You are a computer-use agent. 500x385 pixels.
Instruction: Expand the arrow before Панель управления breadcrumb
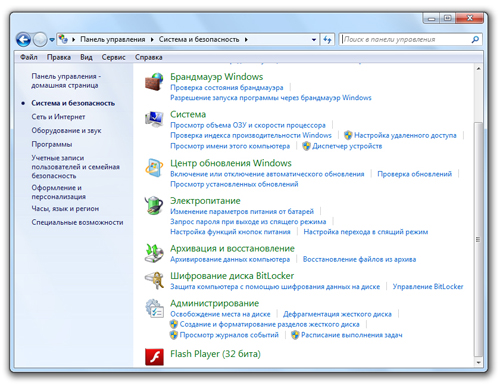point(73,40)
